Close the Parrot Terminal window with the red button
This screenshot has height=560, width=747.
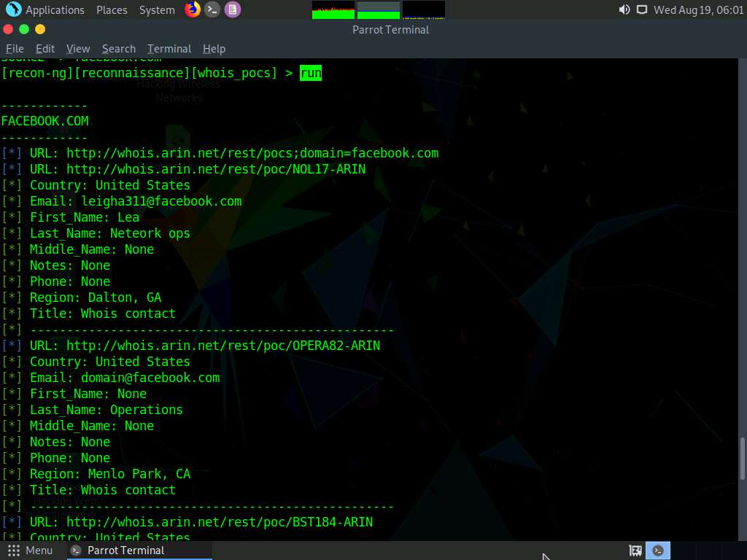pyautogui.click(x=7, y=29)
